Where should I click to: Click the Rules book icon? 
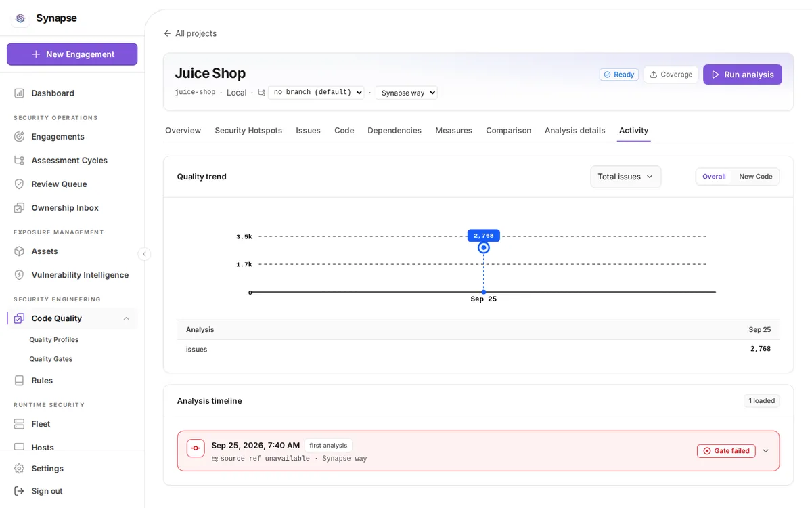click(x=19, y=380)
